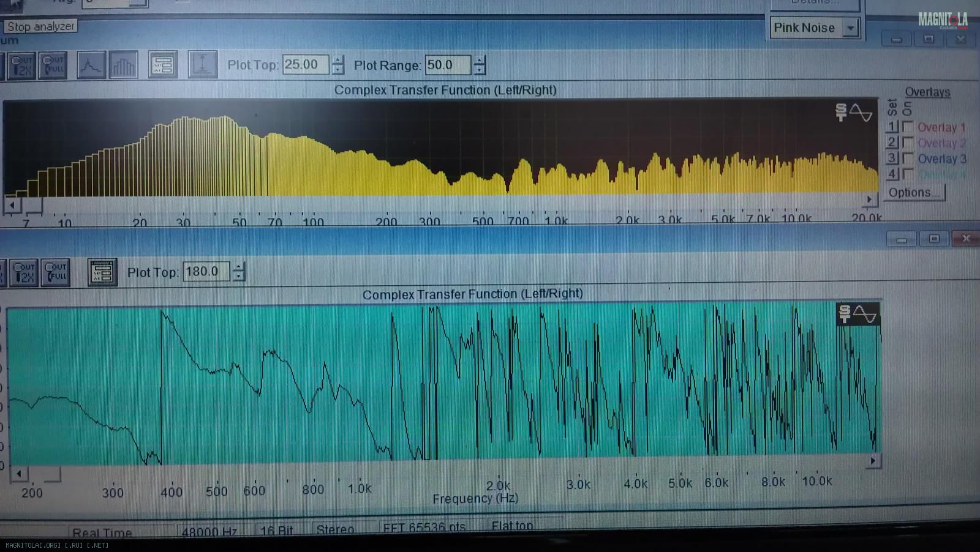Click the Set 2 overlay button
980x552 pixels.
click(892, 142)
